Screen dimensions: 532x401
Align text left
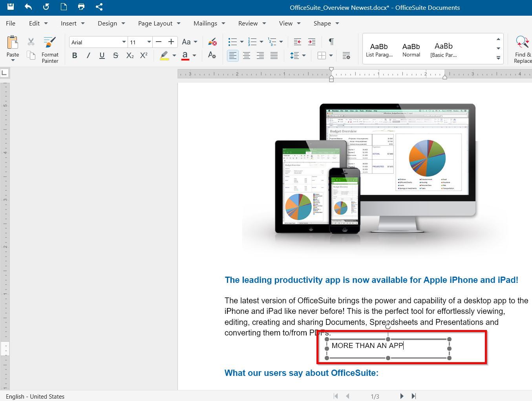coord(233,56)
